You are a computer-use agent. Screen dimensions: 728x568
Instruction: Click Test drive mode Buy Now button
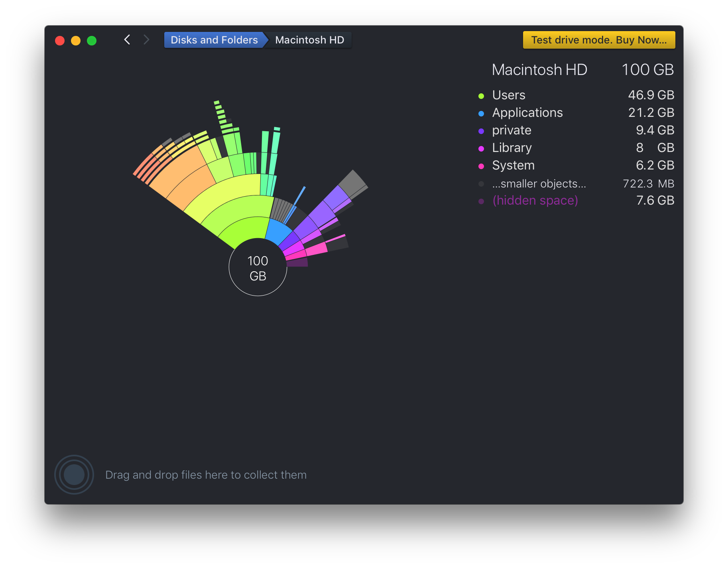[x=599, y=40]
